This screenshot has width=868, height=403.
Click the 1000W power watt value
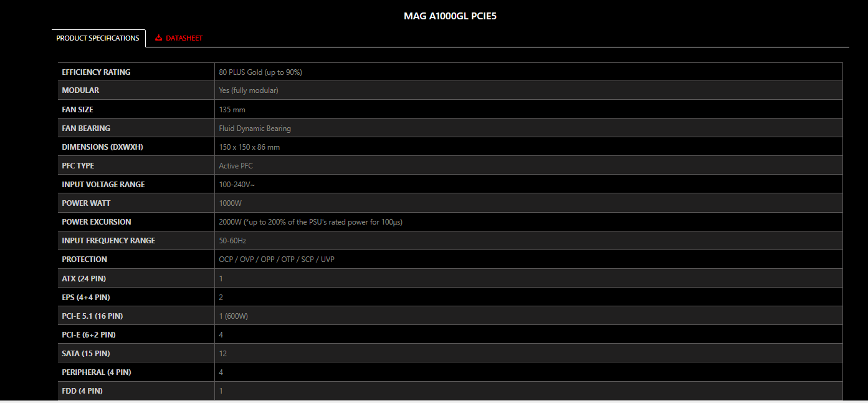tap(230, 203)
